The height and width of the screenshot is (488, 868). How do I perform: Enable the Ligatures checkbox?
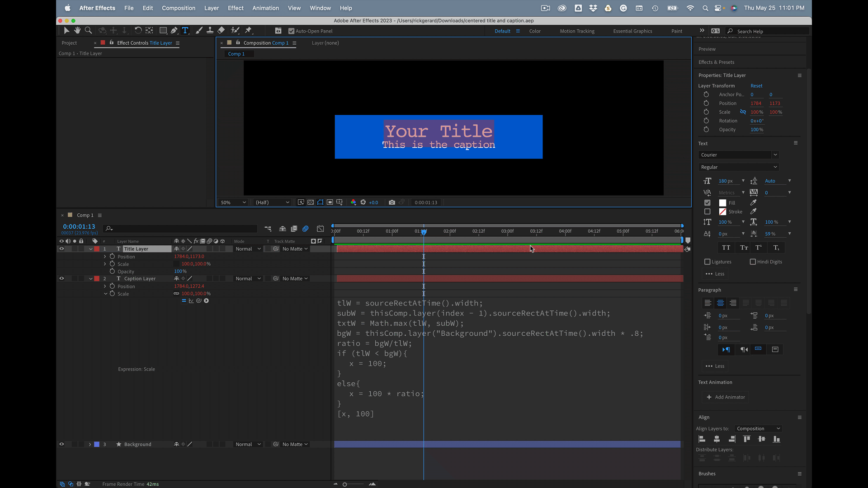click(708, 262)
